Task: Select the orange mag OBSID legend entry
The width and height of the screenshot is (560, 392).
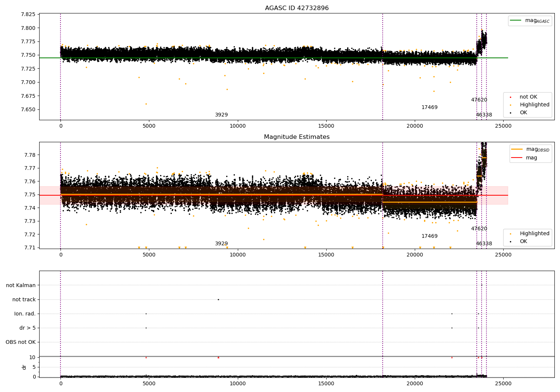Action: 530,149
